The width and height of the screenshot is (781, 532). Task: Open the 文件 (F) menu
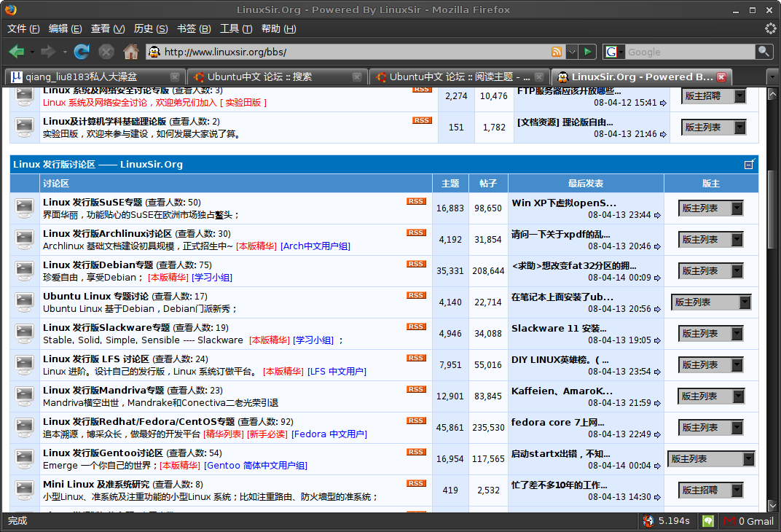pyautogui.click(x=23, y=29)
